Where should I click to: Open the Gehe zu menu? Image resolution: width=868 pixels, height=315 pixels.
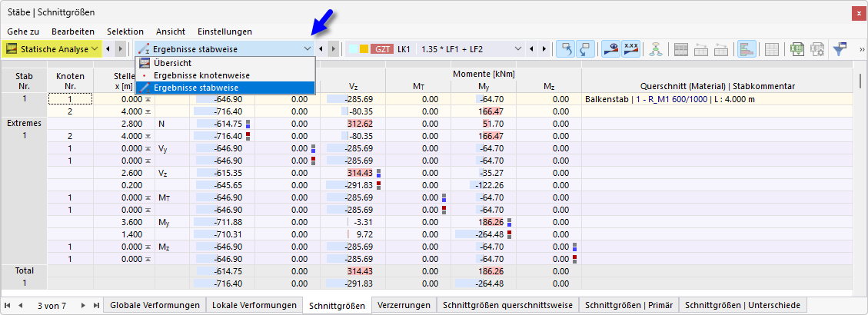click(x=23, y=31)
